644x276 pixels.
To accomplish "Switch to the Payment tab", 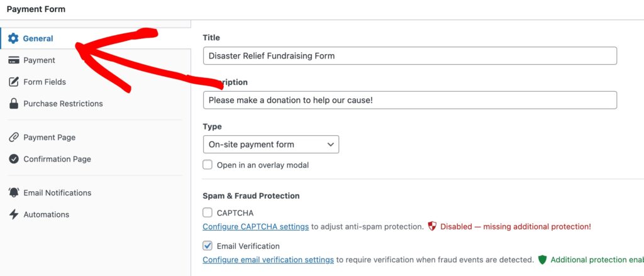I will (x=39, y=60).
